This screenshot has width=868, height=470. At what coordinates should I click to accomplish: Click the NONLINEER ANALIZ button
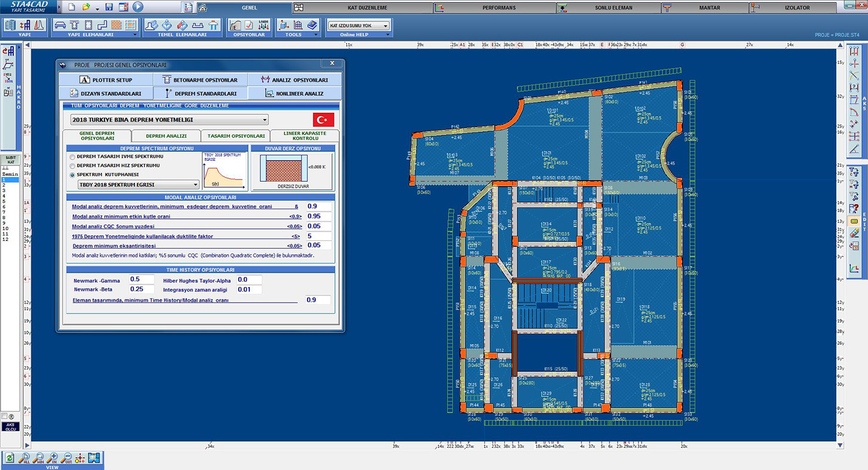(x=295, y=93)
